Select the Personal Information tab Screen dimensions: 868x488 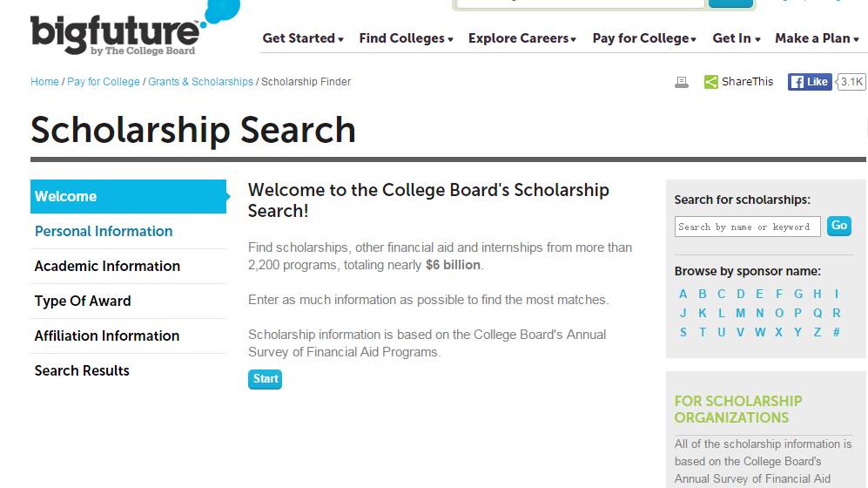[104, 231]
